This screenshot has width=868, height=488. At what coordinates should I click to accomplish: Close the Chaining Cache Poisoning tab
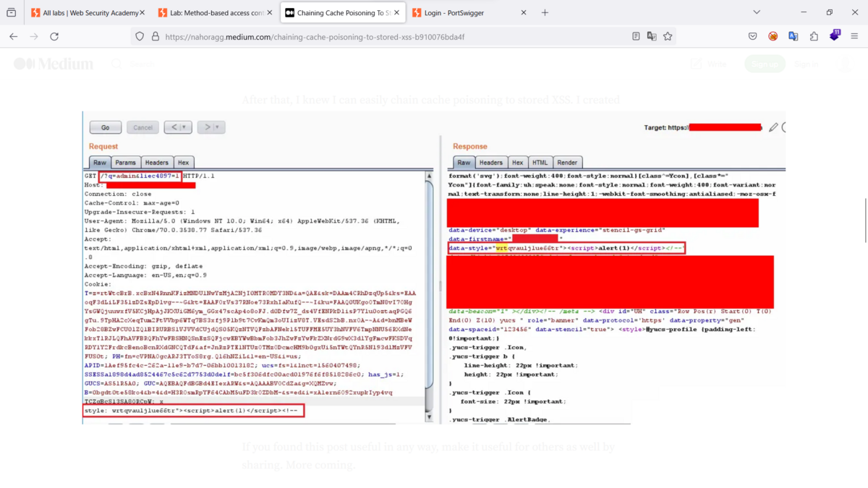click(x=396, y=12)
